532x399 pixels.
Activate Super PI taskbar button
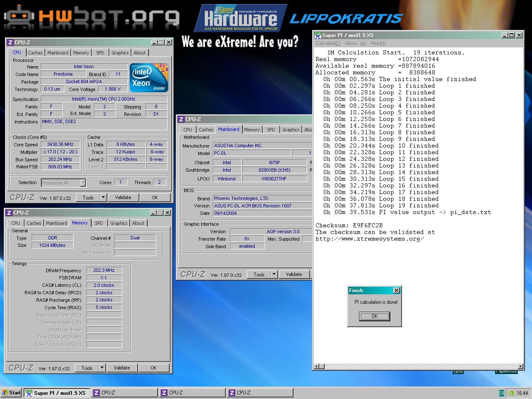[57, 393]
